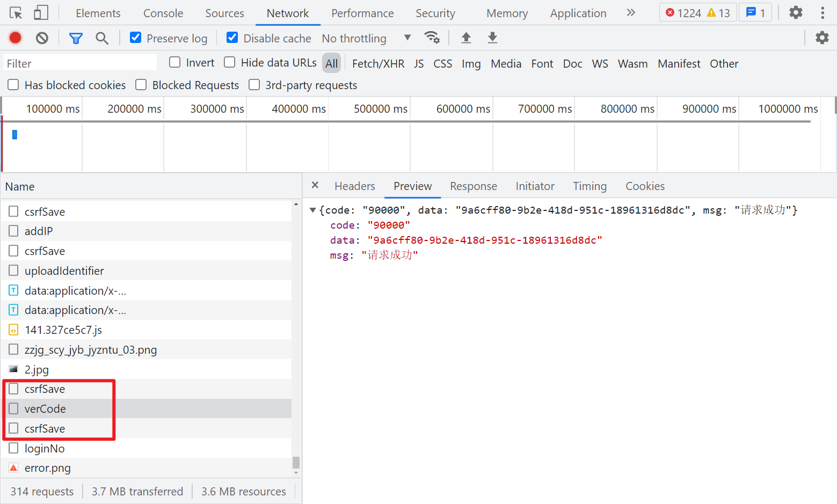
Task: Click the request list scrollbar thumb
Action: tap(296, 462)
